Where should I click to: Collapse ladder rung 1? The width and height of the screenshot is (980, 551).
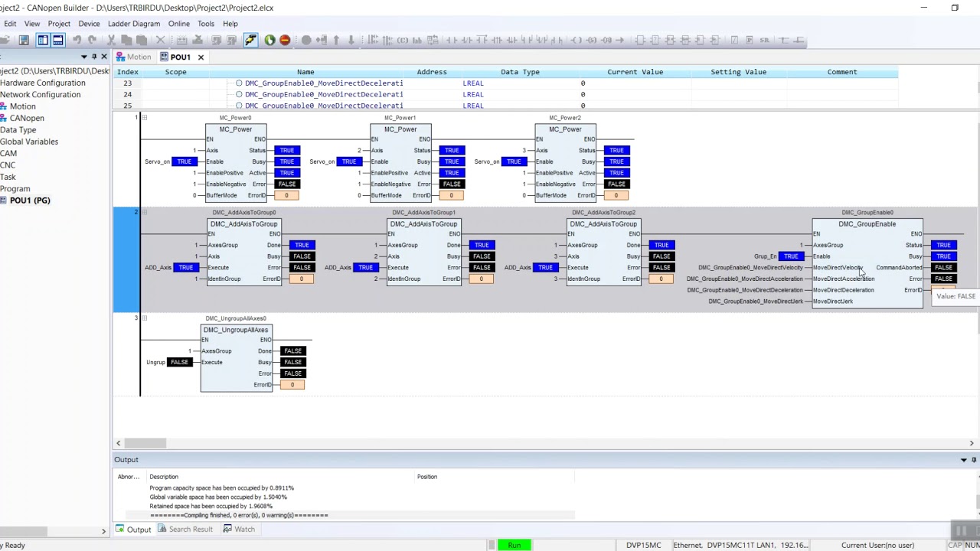click(144, 118)
